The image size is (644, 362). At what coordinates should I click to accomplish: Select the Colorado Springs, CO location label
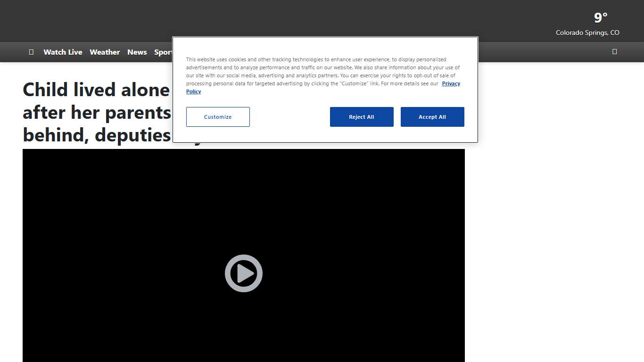tap(587, 33)
